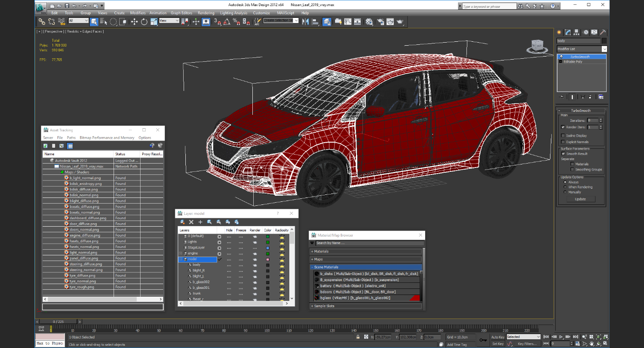Activate the Select Object tool
This screenshot has height=348, width=644.
(x=94, y=21)
